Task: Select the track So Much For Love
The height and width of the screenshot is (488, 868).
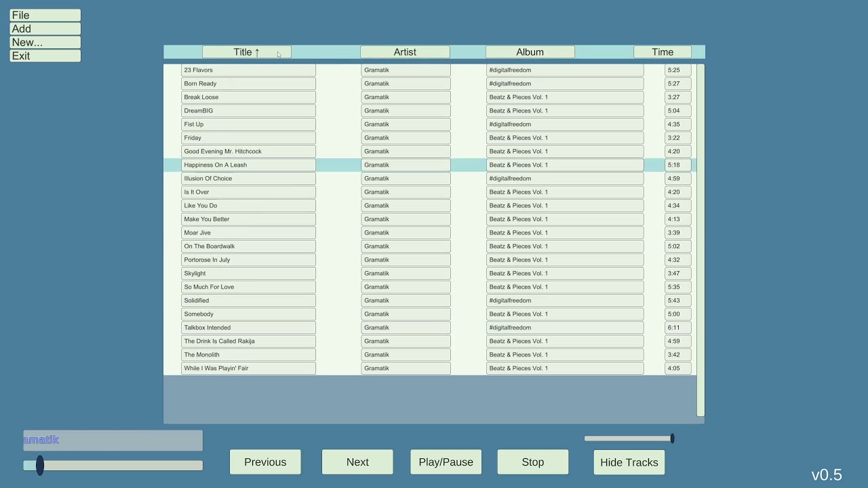Action: [x=248, y=287]
